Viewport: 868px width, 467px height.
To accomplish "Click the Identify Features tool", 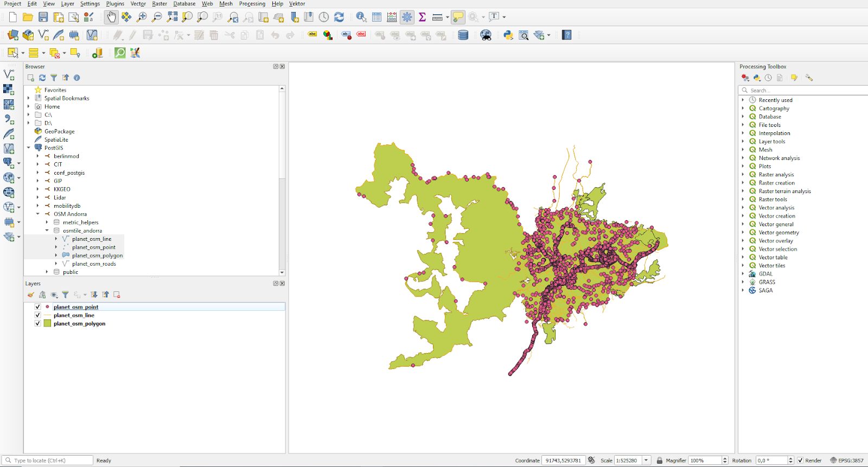I will tap(361, 17).
